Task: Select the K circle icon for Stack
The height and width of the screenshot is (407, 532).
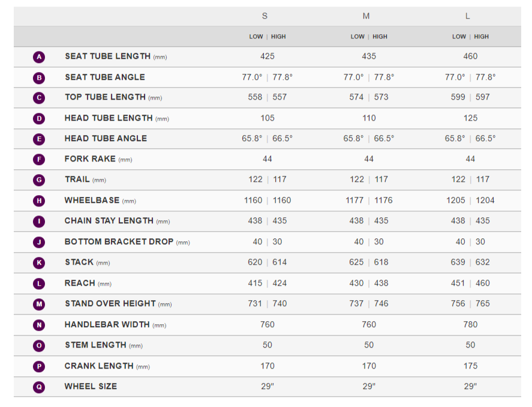Action: [39, 262]
